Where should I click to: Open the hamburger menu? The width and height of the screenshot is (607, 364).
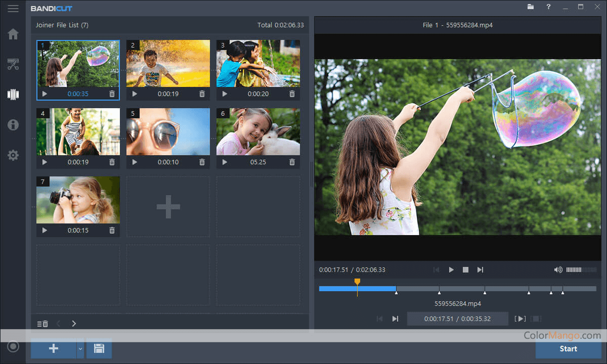tap(13, 9)
